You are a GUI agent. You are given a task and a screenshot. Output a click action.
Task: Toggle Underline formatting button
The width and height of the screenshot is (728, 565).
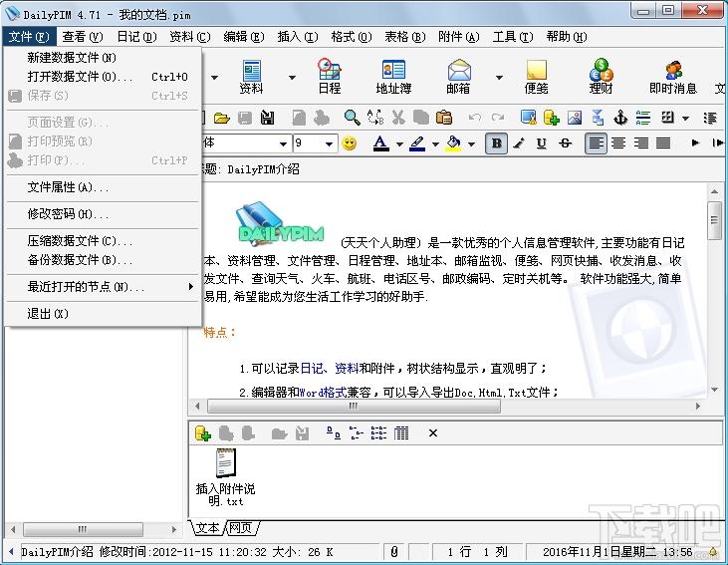[542, 143]
